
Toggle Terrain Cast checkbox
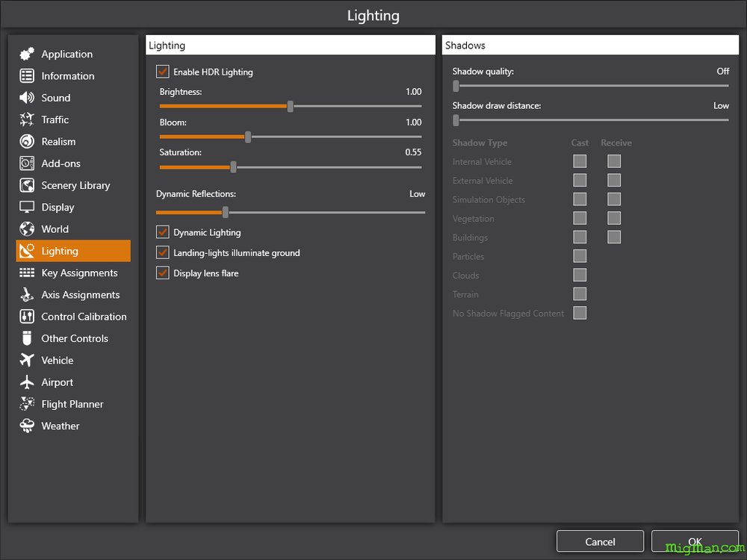(x=580, y=294)
